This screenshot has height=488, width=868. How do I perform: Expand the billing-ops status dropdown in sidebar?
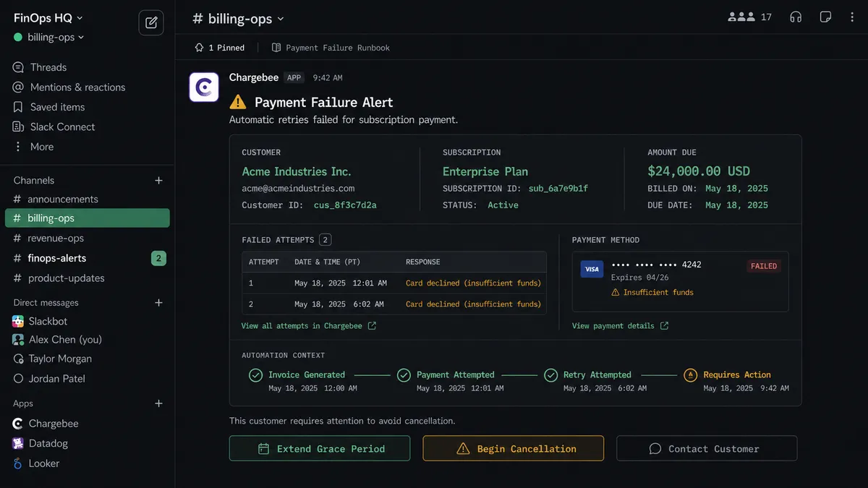(x=49, y=37)
